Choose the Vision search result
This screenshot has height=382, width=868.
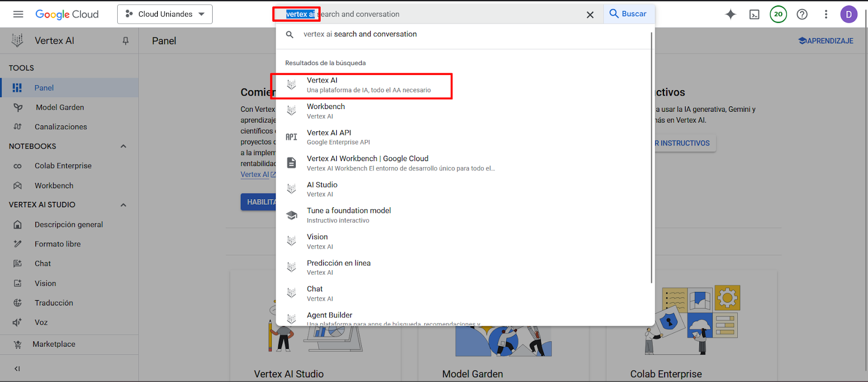(x=464, y=241)
